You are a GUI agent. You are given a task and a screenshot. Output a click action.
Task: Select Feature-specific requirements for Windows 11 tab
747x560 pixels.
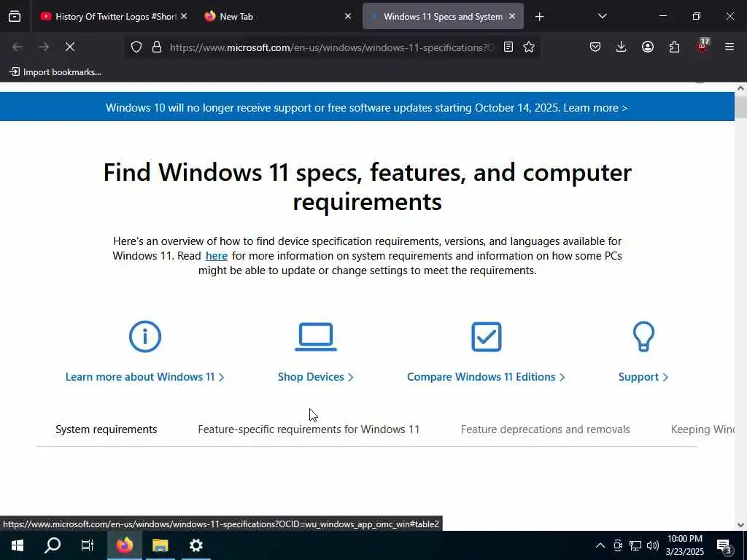(309, 429)
